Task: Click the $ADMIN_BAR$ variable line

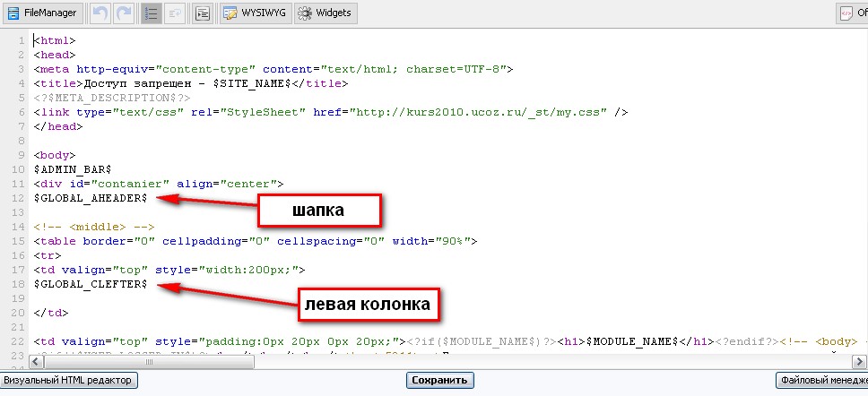Action: tap(73, 170)
